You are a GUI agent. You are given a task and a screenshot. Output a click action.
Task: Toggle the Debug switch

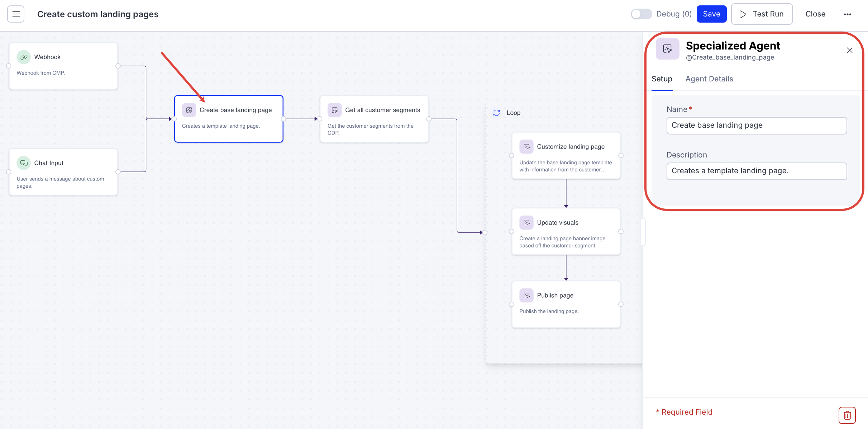[x=641, y=14]
